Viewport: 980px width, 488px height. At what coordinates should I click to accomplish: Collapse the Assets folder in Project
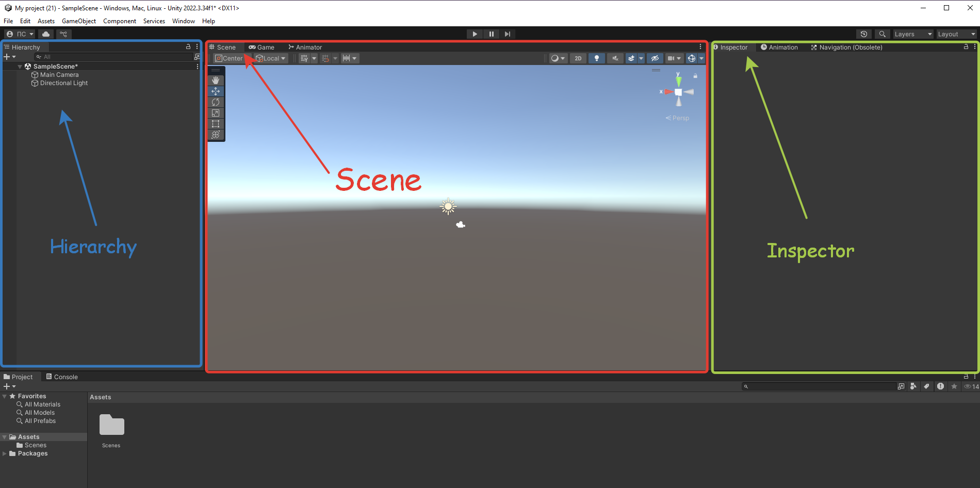[5, 437]
